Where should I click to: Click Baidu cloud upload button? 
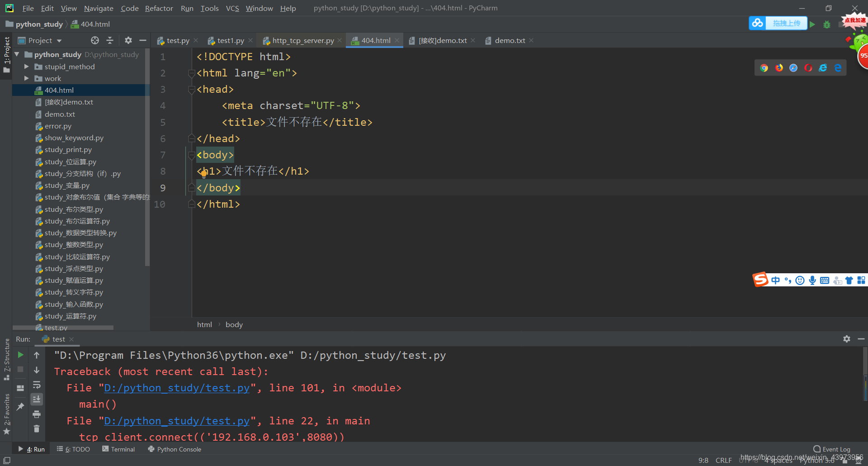pyautogui.click(x=778, y=23)
